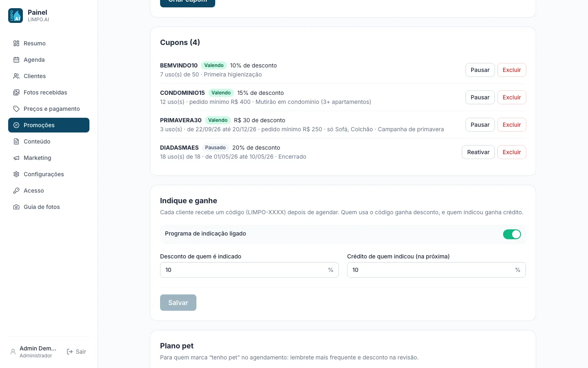
Task: Focus the Desconto de quem é indicado field
Action: 249,270
